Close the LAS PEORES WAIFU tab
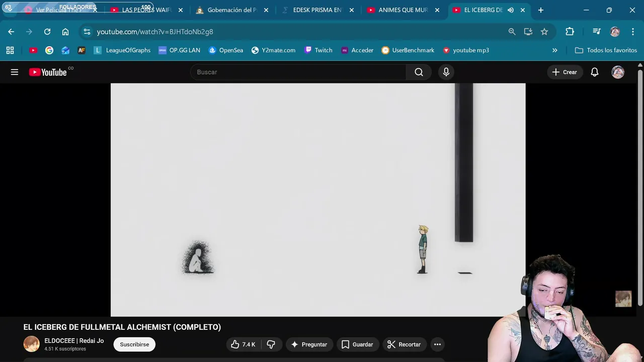The width and height of the screenshot is (644, 362). pyautogui.click(x=181, y=10)
